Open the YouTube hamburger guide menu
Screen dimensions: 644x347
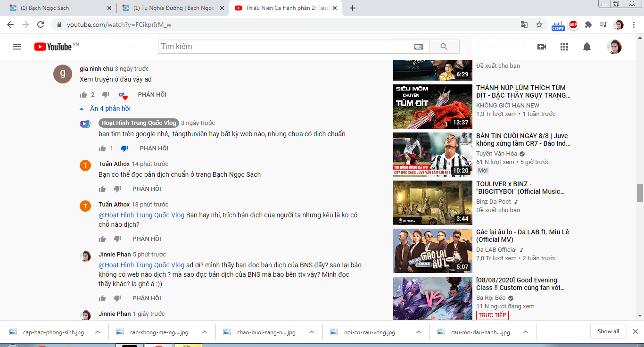[17, 47]
